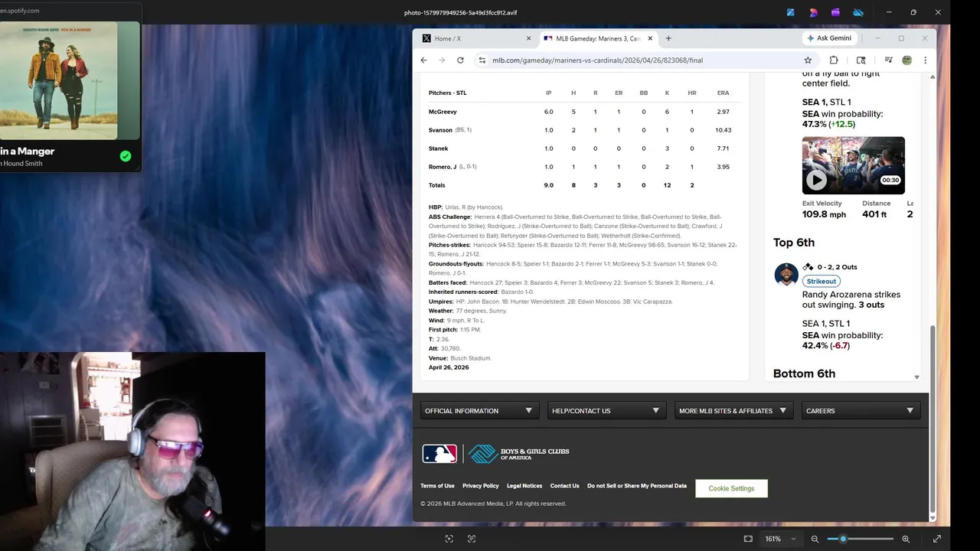Expand the Help/Contact Us dropdown
The height and width of the screenshot is (551, 980).
click(606, 411)
